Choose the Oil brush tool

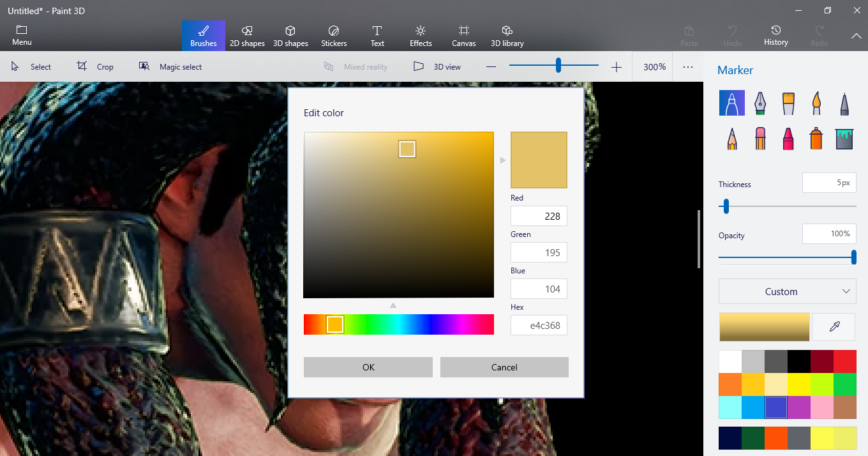click(788, 103)
